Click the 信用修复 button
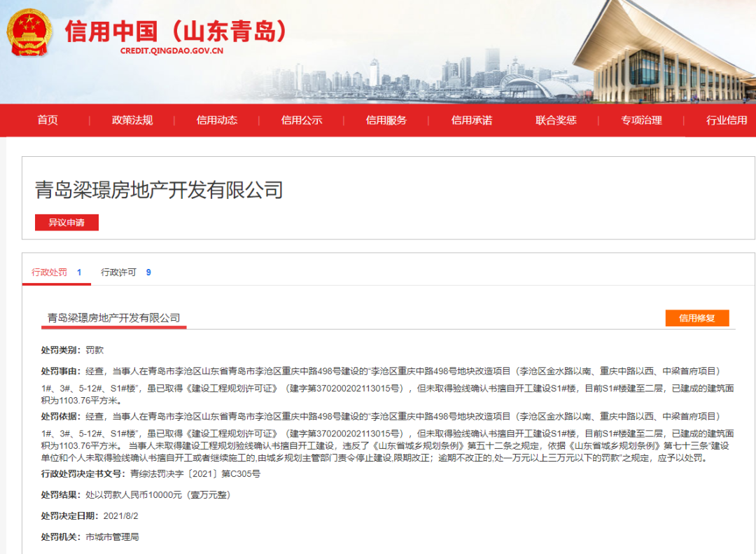This screenshot has width=756, height=554. point(697,317)
